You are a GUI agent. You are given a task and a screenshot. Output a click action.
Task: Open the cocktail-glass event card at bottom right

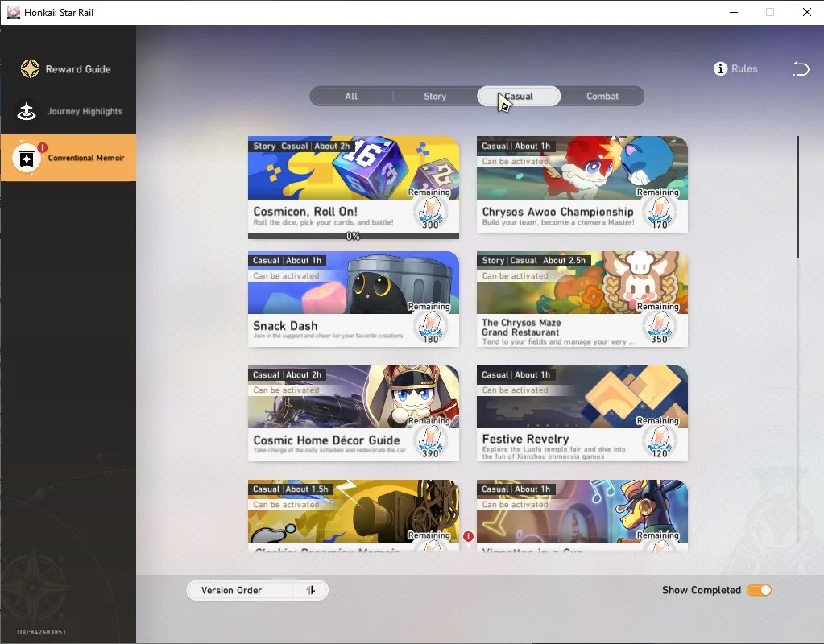click(x=582, y=515)
